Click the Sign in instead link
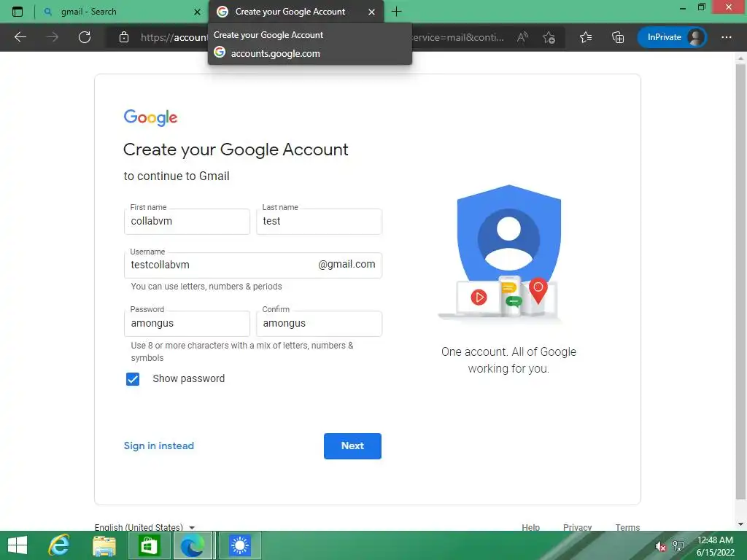This screenshot has width=747, height=560. [x=159, y=446]
